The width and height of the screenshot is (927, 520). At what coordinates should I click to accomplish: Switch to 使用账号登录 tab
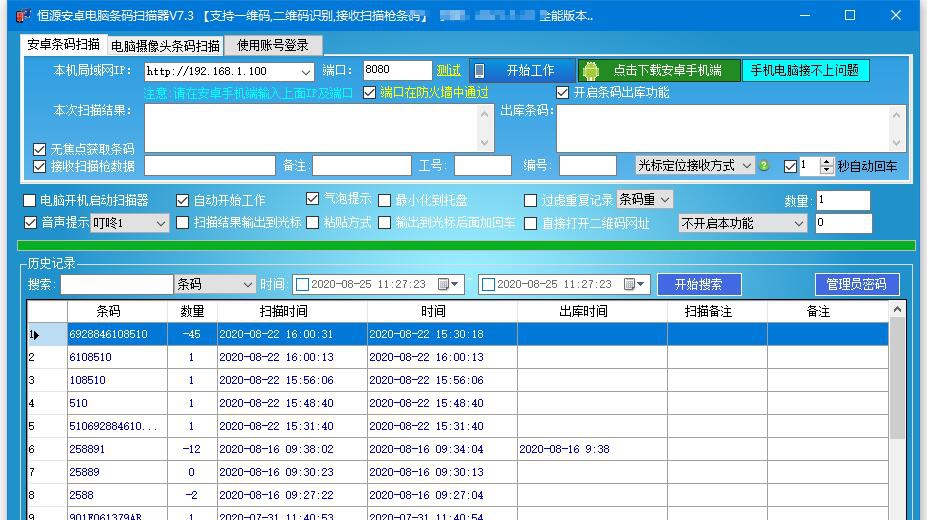point(273,45)
